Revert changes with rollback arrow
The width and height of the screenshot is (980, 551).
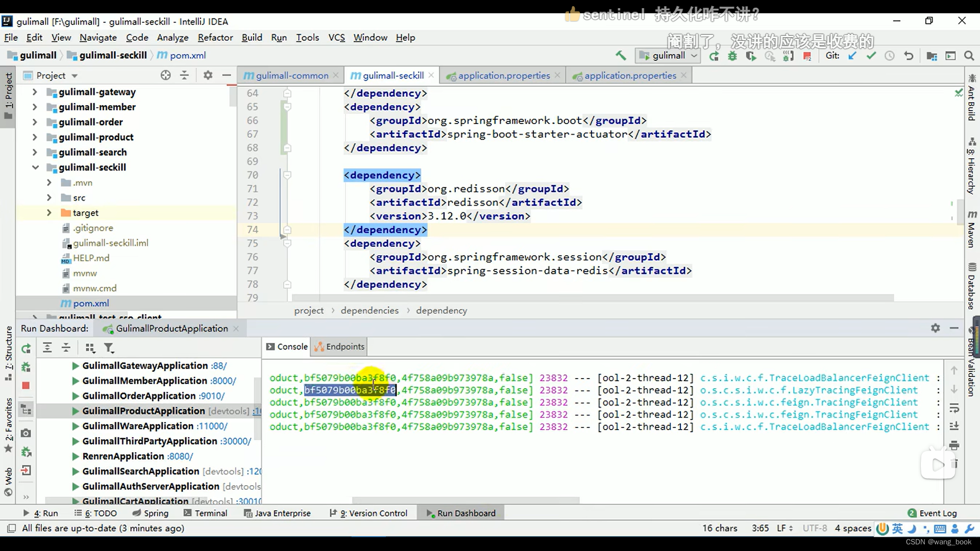(x=909, y=56)
